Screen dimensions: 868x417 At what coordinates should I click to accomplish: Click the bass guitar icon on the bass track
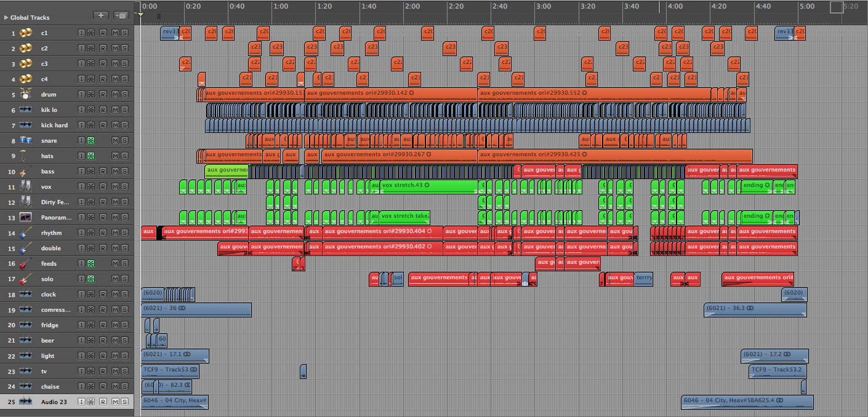(26, 171)
